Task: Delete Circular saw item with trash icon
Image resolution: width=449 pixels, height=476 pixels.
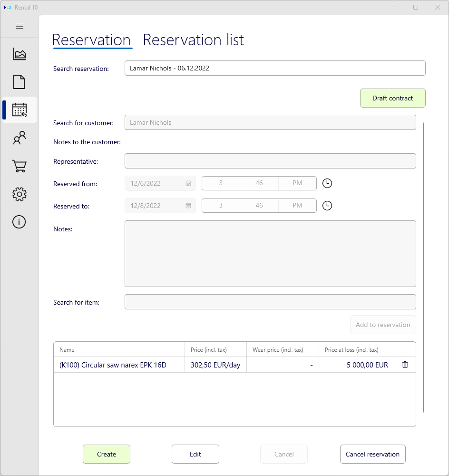Action: click(405, 365)
